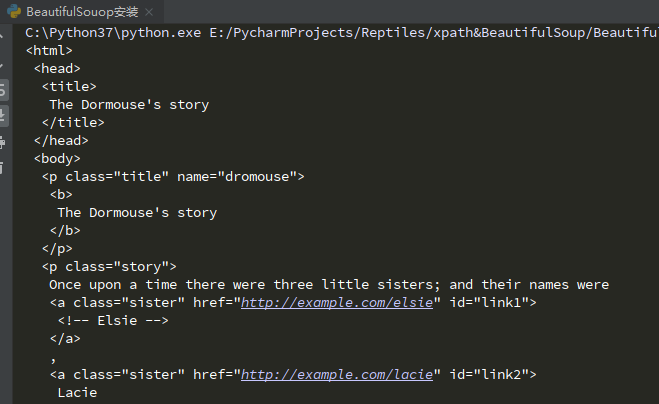Close the BeautifulSouop安装 run tab
The height and width of the screenshot is (404, 659).
pyautogui.click(x=150, y=12)
